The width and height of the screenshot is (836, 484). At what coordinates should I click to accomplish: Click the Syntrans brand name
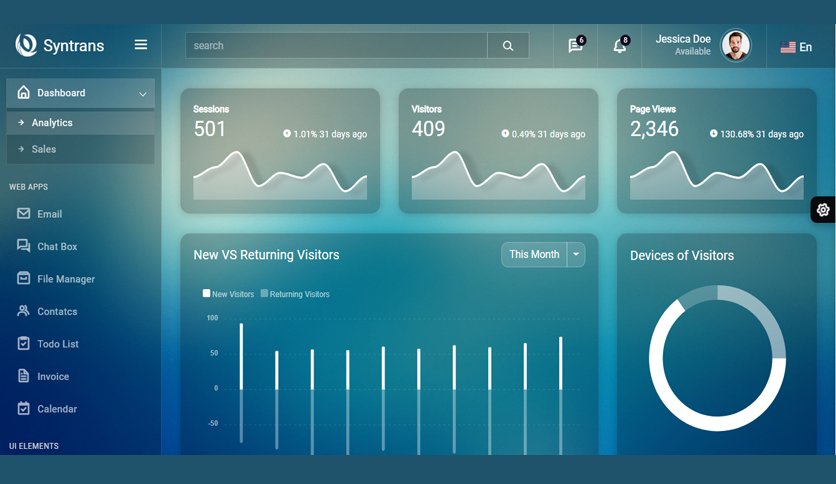74,46
